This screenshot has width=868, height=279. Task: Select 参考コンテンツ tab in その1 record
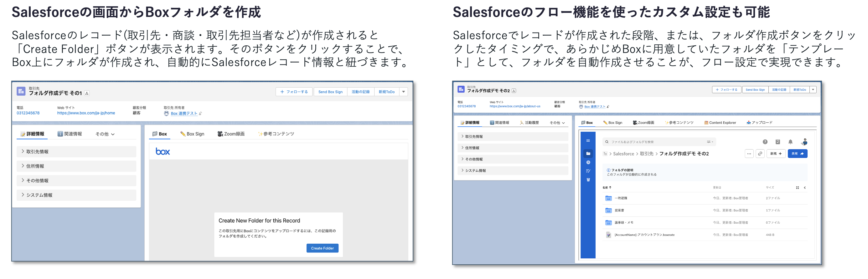[276, 134]
